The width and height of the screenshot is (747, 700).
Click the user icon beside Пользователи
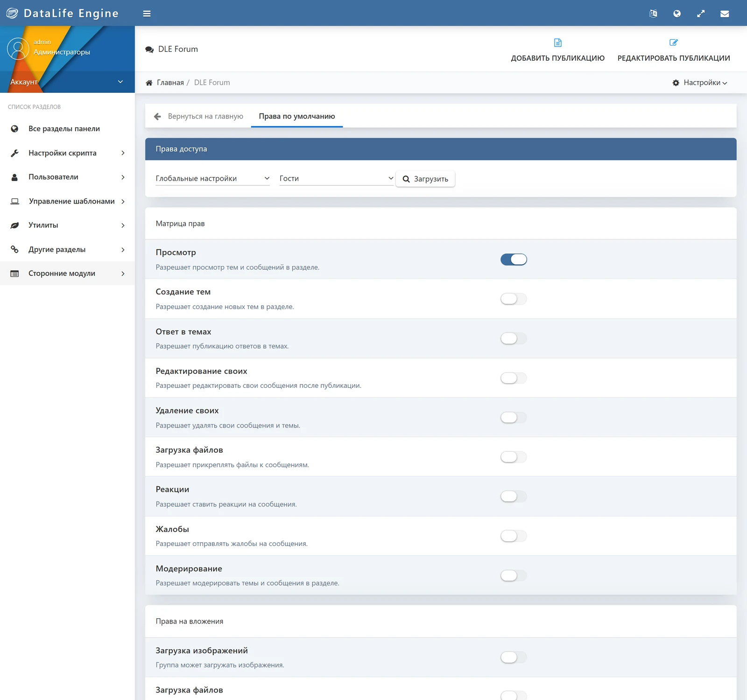14,177
